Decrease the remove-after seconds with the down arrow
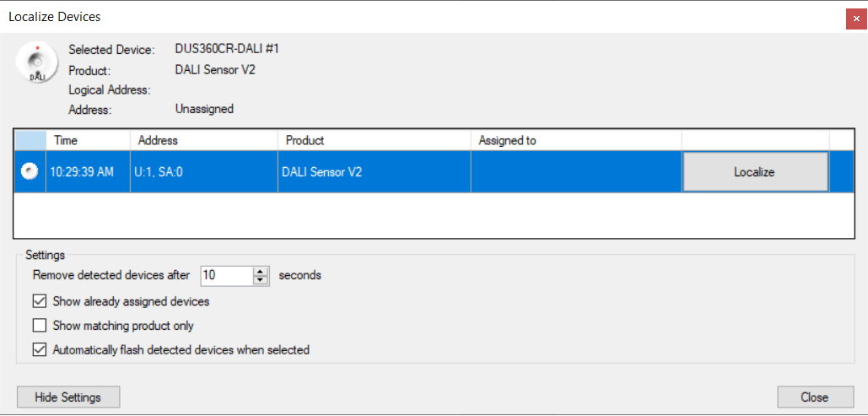 click(x=261, y=280)
